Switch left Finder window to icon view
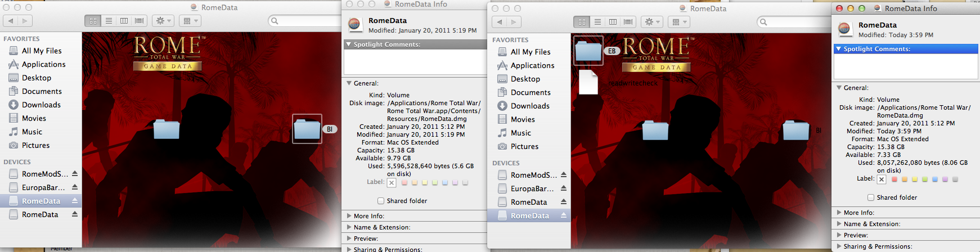This screenshot has width=980, height=252. (93, 21)
